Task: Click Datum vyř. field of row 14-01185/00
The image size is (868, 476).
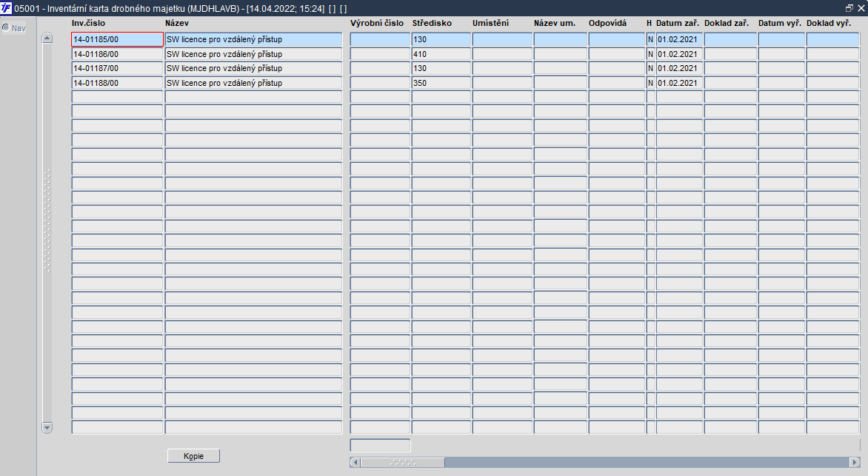Action: (781, 39)
